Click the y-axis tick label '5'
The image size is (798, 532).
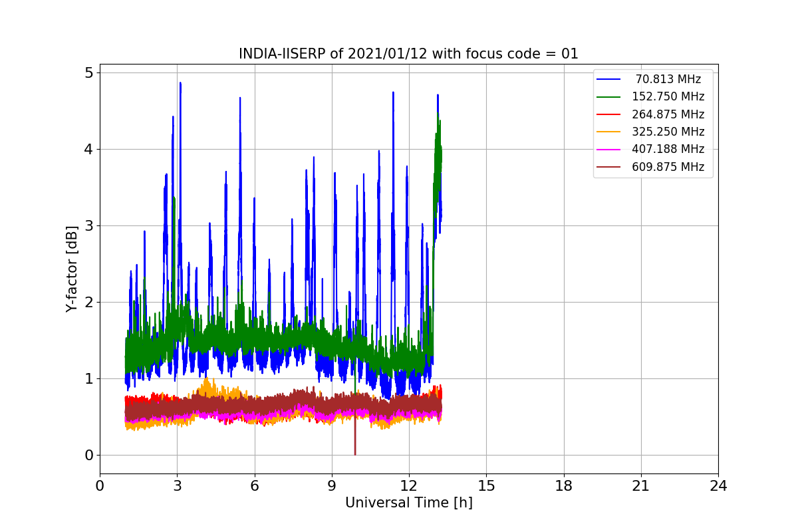point(88,72)
